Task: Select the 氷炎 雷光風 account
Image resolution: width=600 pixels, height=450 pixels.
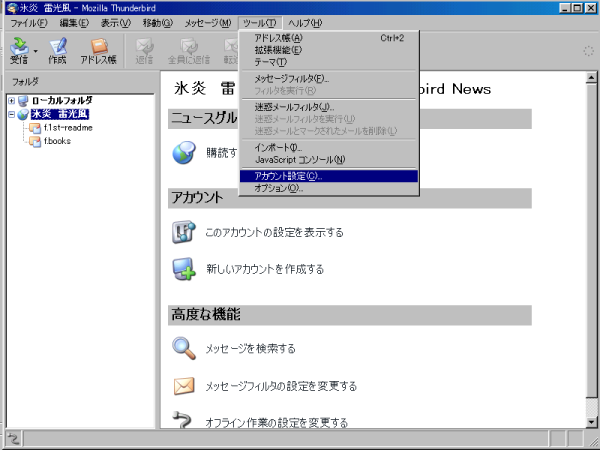Action: pos(60,114)
